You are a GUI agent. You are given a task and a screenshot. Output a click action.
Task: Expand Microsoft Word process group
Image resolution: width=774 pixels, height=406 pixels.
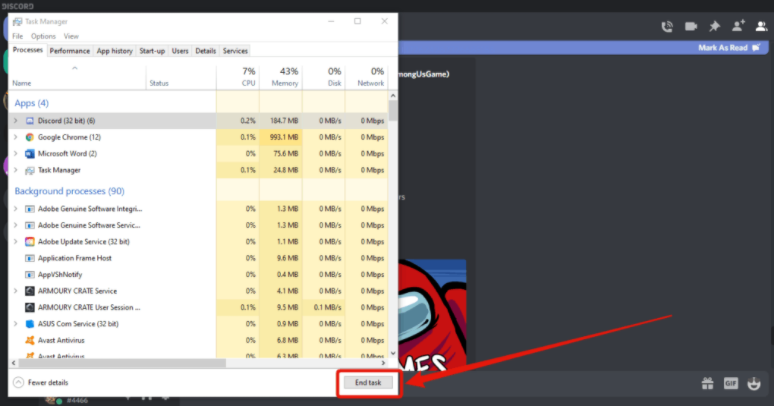tap(15, 154)
